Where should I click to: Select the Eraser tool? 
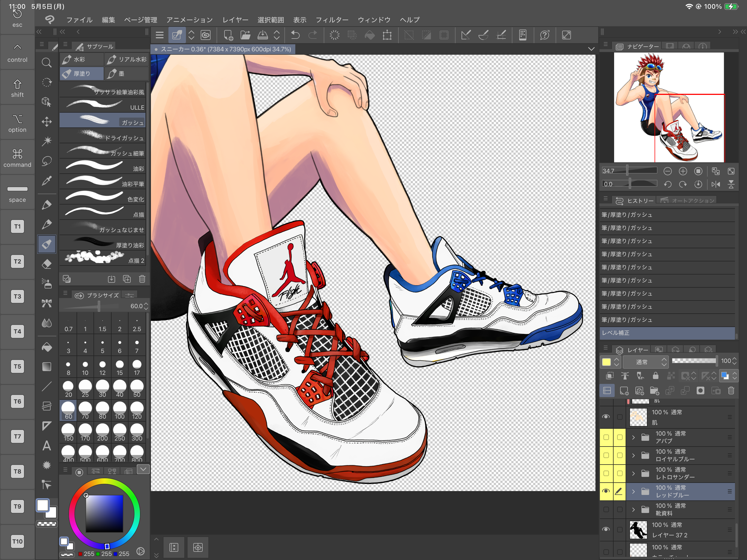pyautogui.click(x=46, y=264)
